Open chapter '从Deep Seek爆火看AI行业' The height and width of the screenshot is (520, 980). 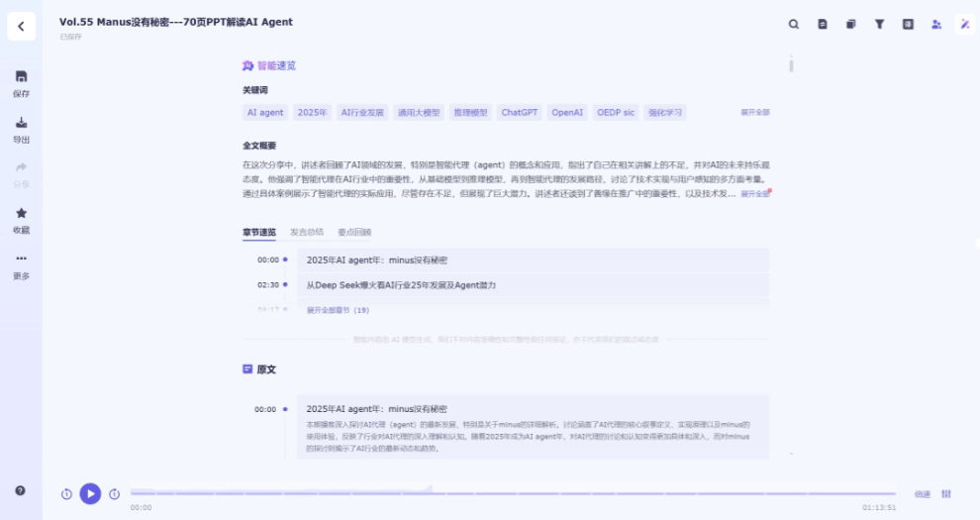[533, 285]
